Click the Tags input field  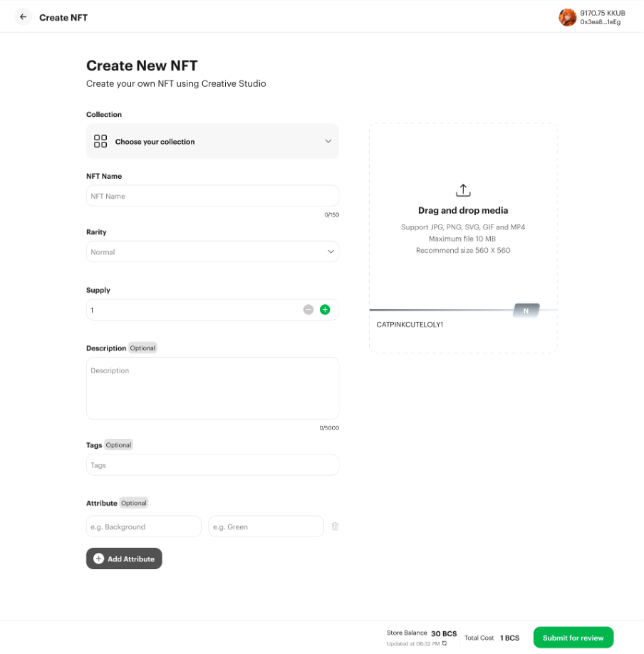click(x=212, y=465)
